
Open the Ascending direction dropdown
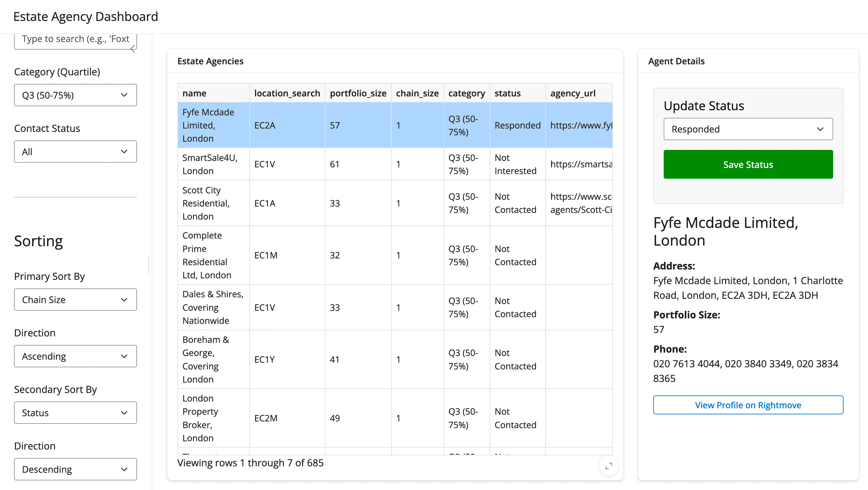click(76, 356)
